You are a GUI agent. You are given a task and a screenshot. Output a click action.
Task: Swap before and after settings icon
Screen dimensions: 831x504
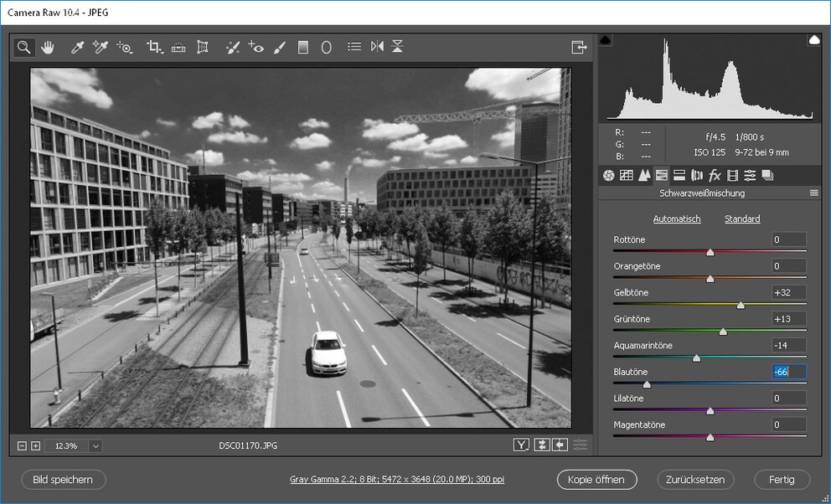pyautogui.click(x=541, y=445)
